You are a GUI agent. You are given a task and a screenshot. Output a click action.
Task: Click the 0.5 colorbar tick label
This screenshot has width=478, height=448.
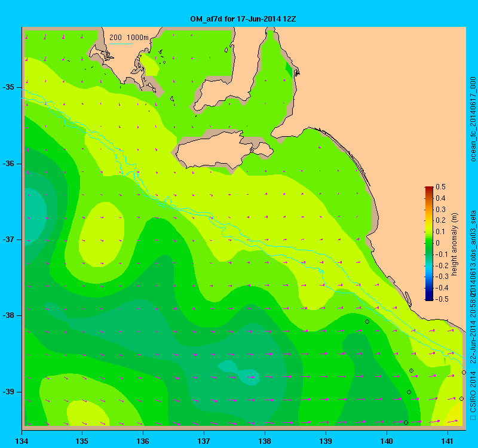pyautogui.click(x=440, y=187)
